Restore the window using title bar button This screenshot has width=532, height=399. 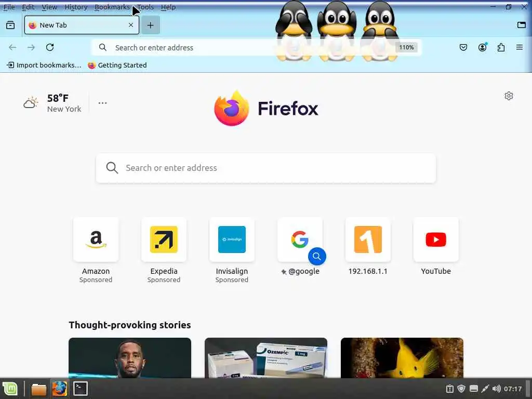coord(508,7)
